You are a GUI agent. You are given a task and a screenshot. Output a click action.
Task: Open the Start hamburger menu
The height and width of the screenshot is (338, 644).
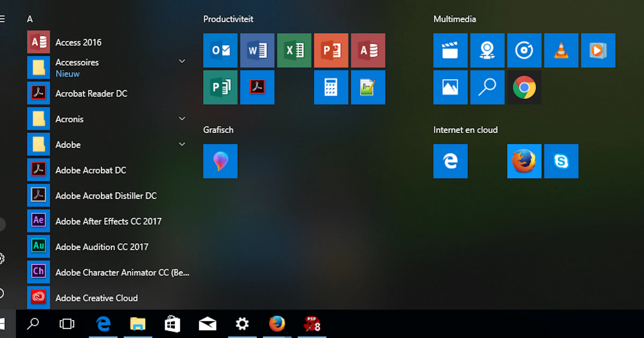(x=3, y=19)
